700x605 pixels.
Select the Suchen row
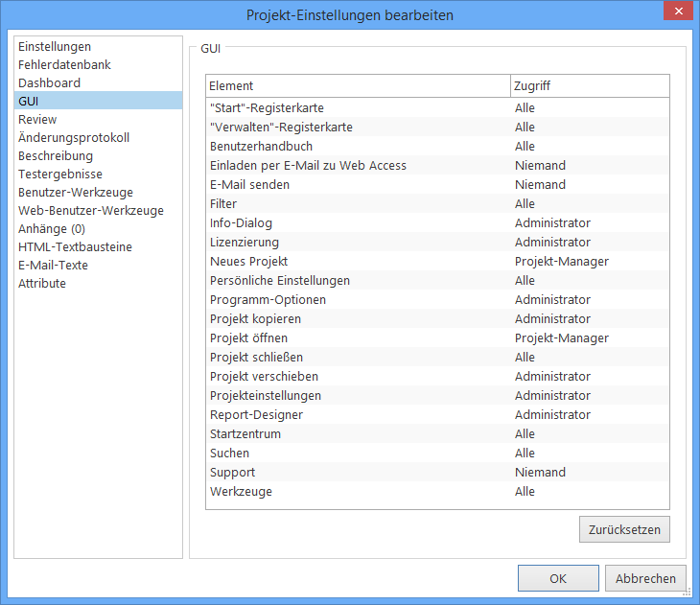tap(437, 454)
